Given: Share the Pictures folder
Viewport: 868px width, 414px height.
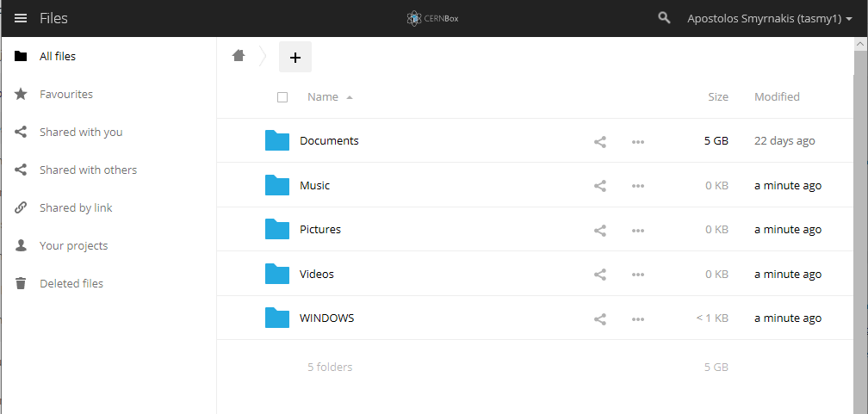Looking at the screenshot, I should pos(600,231).
